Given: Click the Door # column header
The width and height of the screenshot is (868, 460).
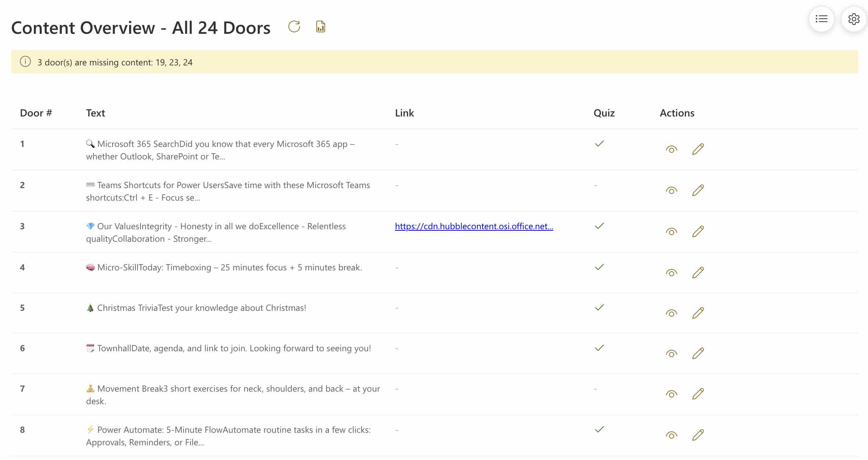Looking at the screenshot, I should point(36,113).
